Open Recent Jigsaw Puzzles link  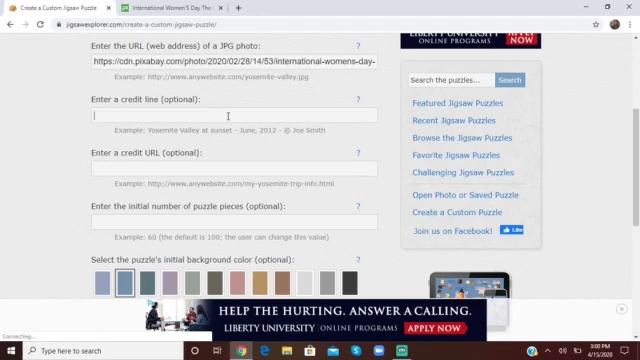tap(454, 120)
